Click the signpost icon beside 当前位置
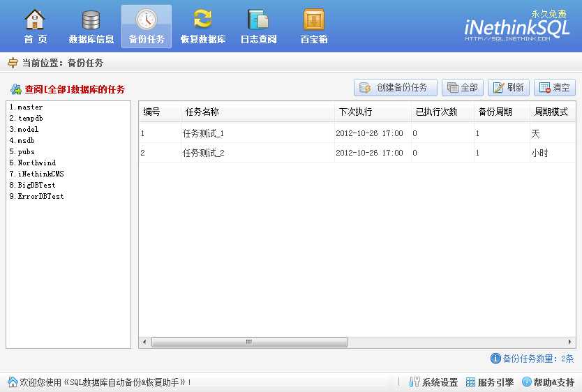Viewport: 582px width, 392px height. click(13, 63)
